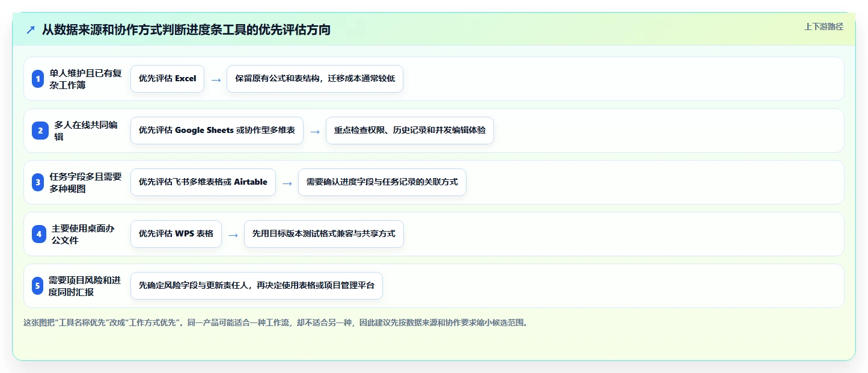The height and width of the screenshot is (373, 868).
Task: Click number badge 4
Action: click(39, 234)
